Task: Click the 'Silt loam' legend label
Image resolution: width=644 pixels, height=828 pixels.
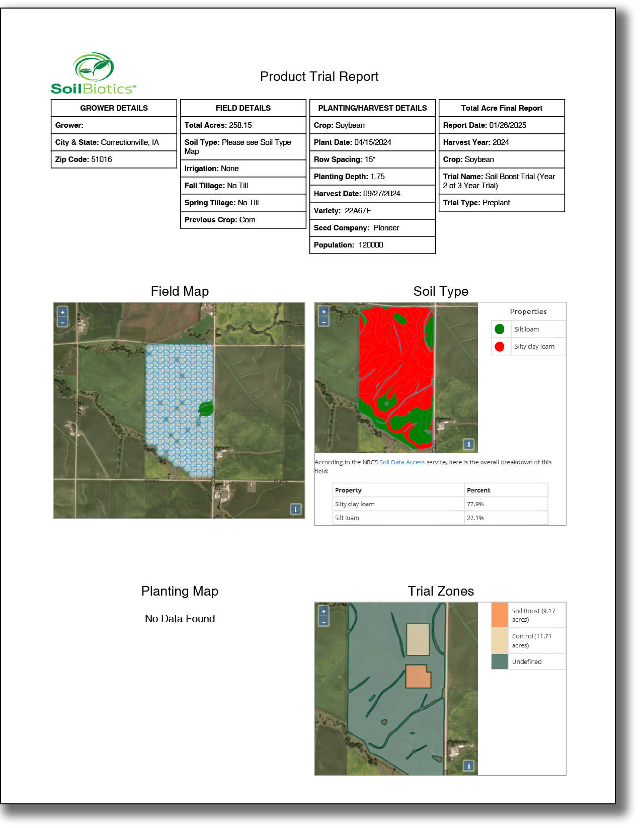Action: [x=526, y=329]
